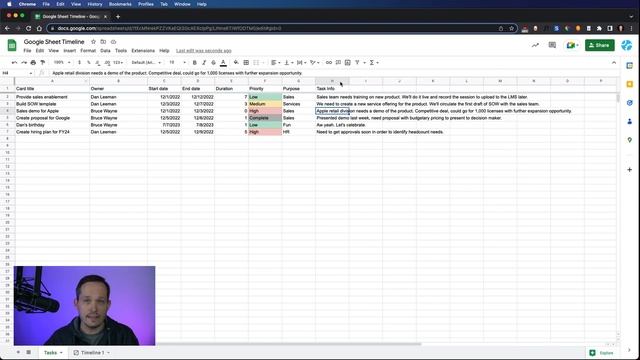The height and width of the screenshot is (360, 640).
Task: Open the Keep notes side panel icon
Action: click(x=629, y=84)
